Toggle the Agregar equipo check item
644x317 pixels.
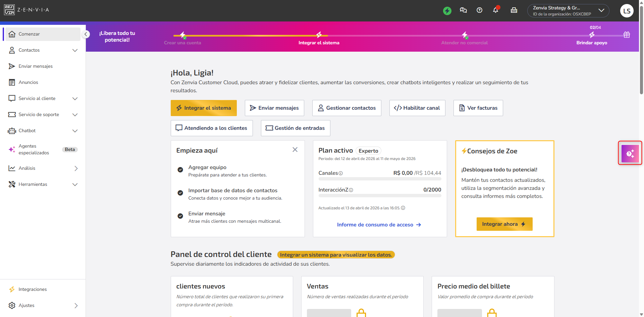point(180,170)
